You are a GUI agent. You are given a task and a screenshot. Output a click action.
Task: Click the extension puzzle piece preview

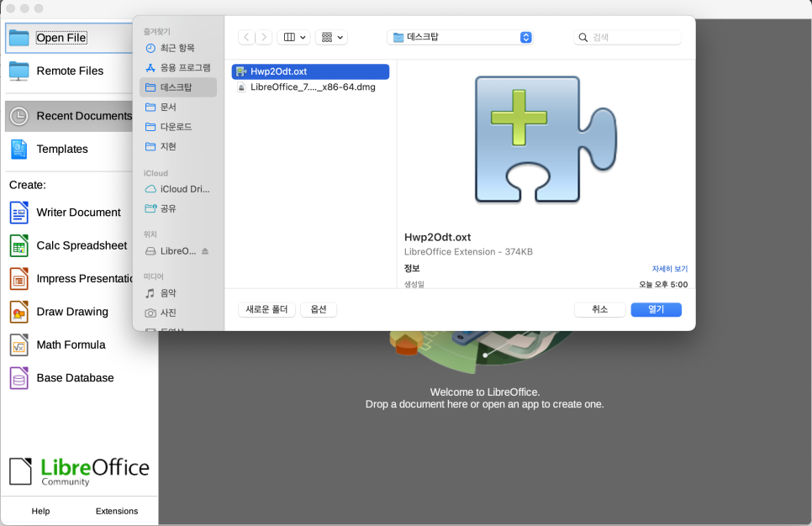[546, 139]
